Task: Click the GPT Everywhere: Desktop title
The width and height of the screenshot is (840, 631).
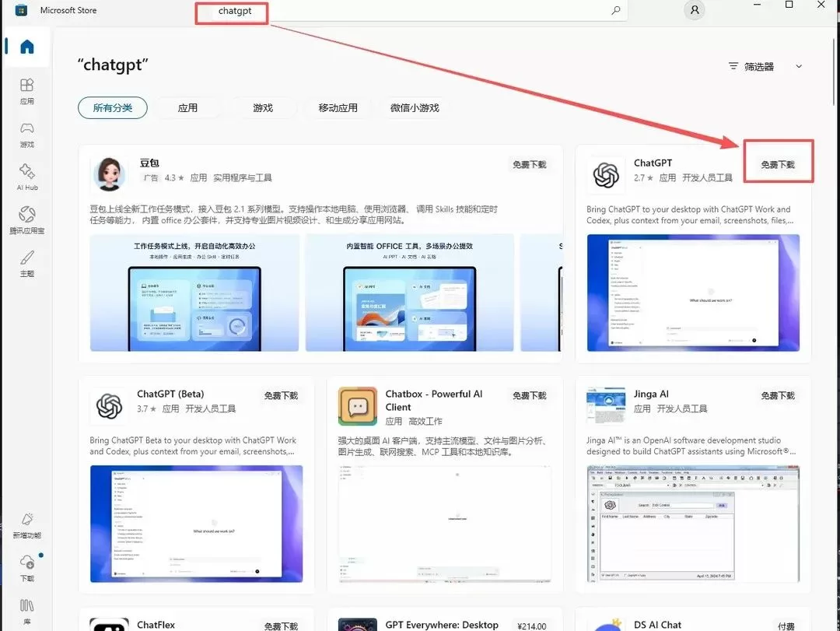Action: (x=442, y=625)
